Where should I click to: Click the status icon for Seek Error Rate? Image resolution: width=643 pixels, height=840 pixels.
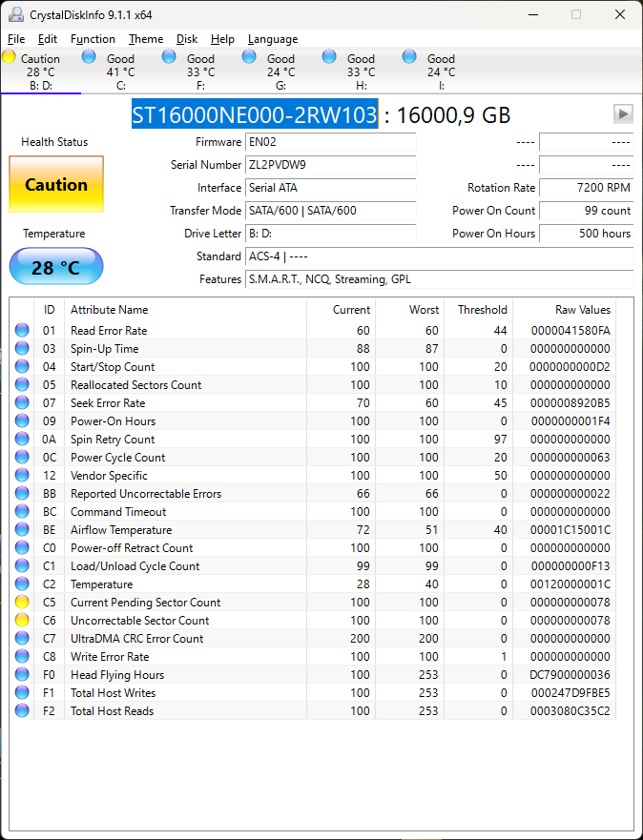22,403
